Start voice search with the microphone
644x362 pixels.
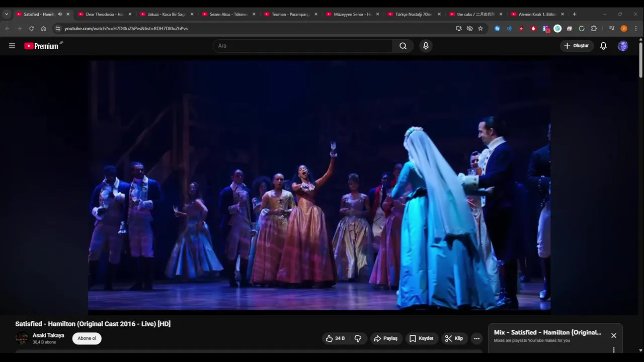click(x=426, y=46)
